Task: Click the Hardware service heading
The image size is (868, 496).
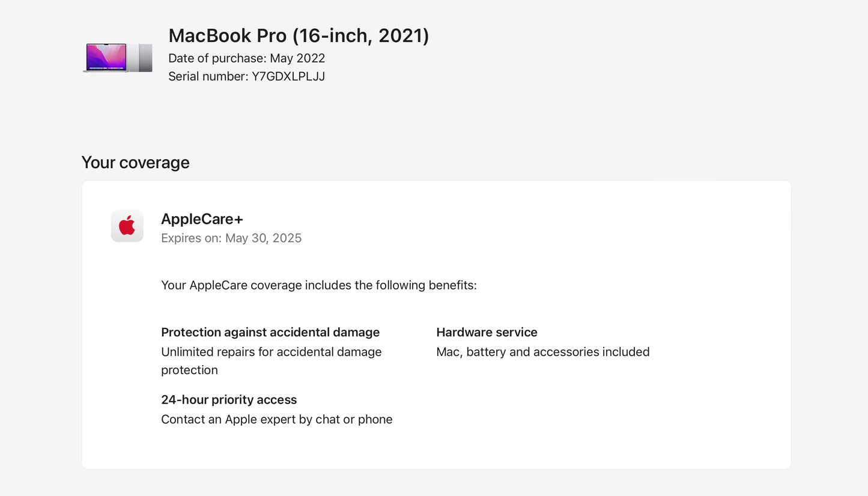Action: tap(487, 332)
